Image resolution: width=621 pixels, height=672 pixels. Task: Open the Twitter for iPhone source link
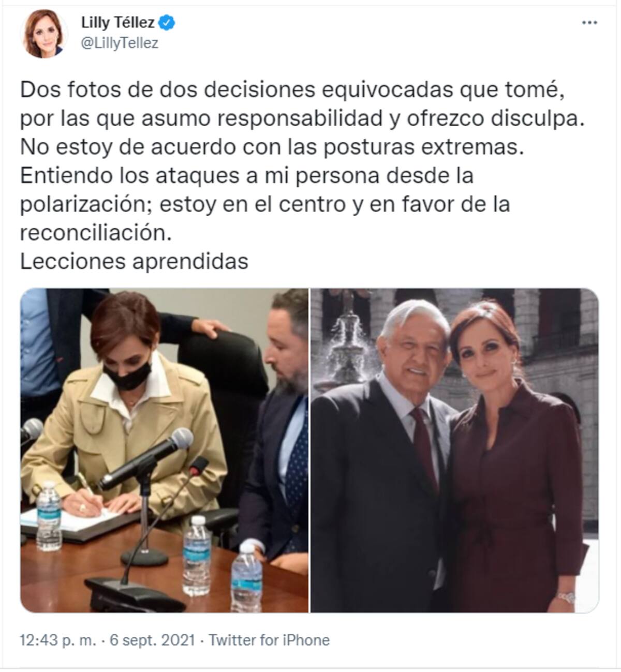[269, 640]
